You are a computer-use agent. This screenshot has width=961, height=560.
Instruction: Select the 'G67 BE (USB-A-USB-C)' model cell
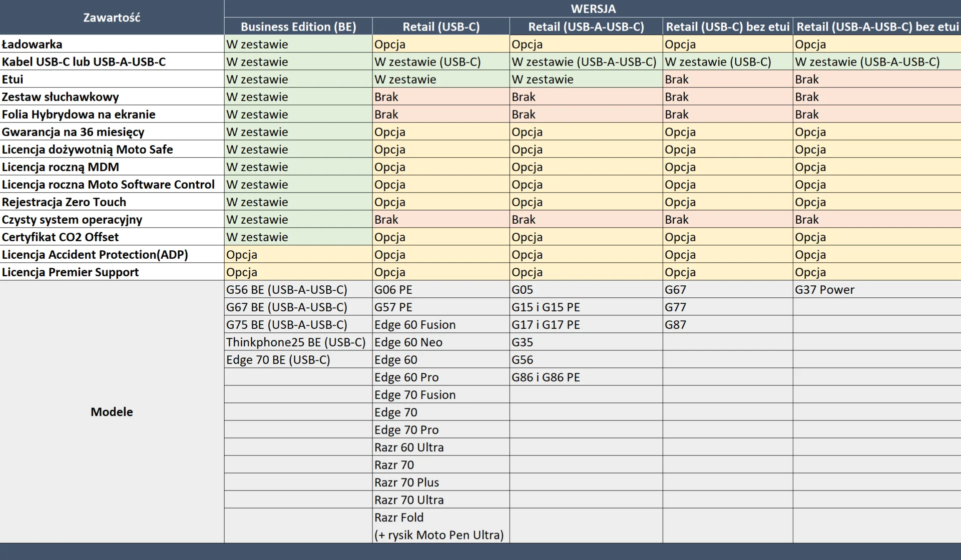(298, 307)
